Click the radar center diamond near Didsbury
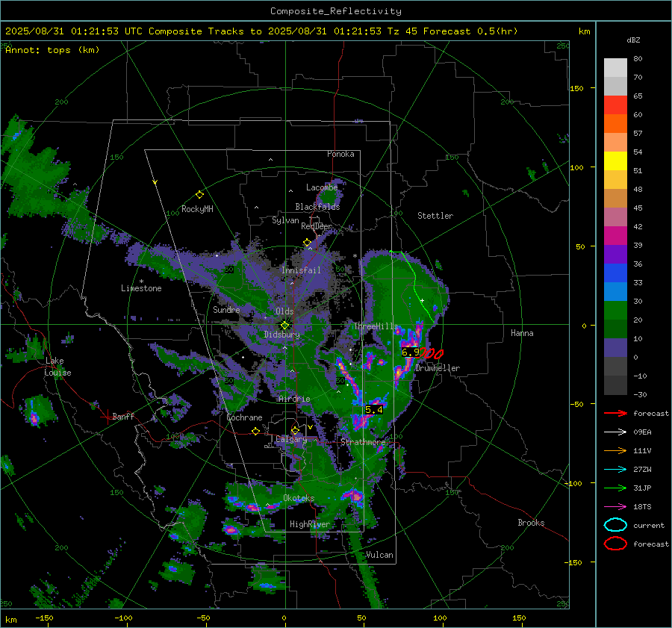 (x=284, y=326)
